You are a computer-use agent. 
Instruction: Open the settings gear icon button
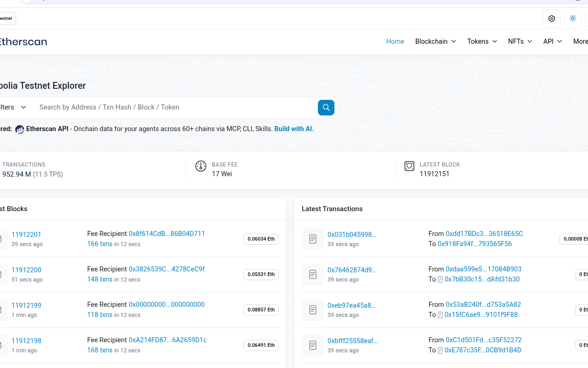coord(552,18)
